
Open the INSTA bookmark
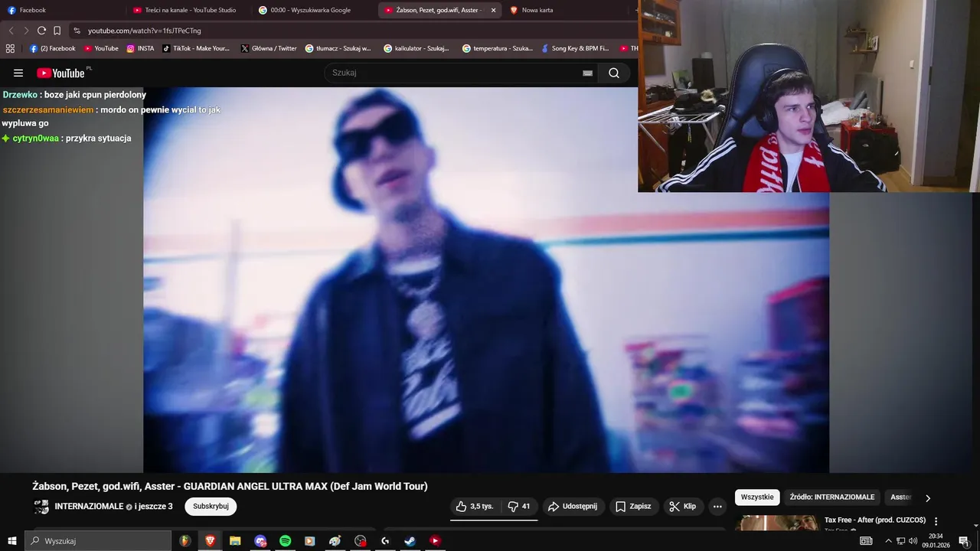pos(140,48)
